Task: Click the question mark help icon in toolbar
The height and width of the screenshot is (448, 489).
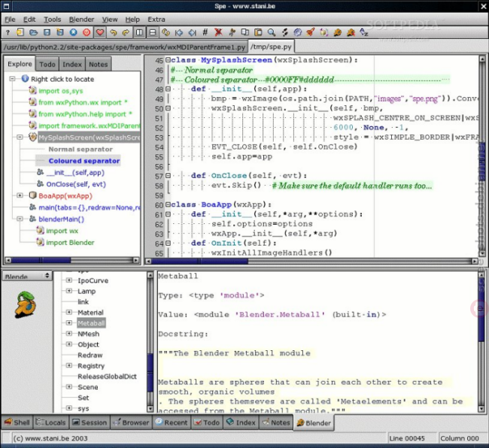Action: pyautogui.click(x=8, y=32)
